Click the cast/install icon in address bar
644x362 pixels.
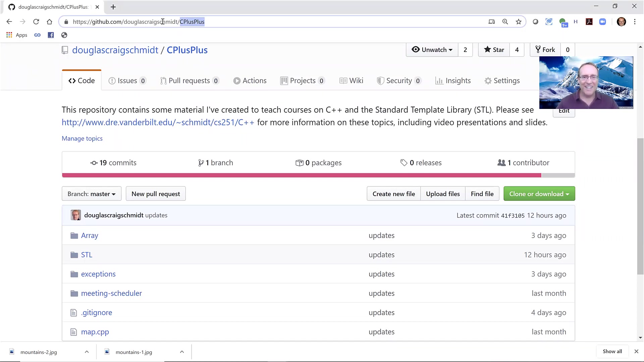[x=492, y=22]
